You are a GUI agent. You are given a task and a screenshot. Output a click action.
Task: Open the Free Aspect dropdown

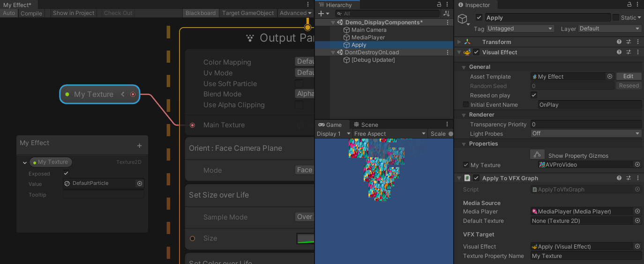point(389,133)
